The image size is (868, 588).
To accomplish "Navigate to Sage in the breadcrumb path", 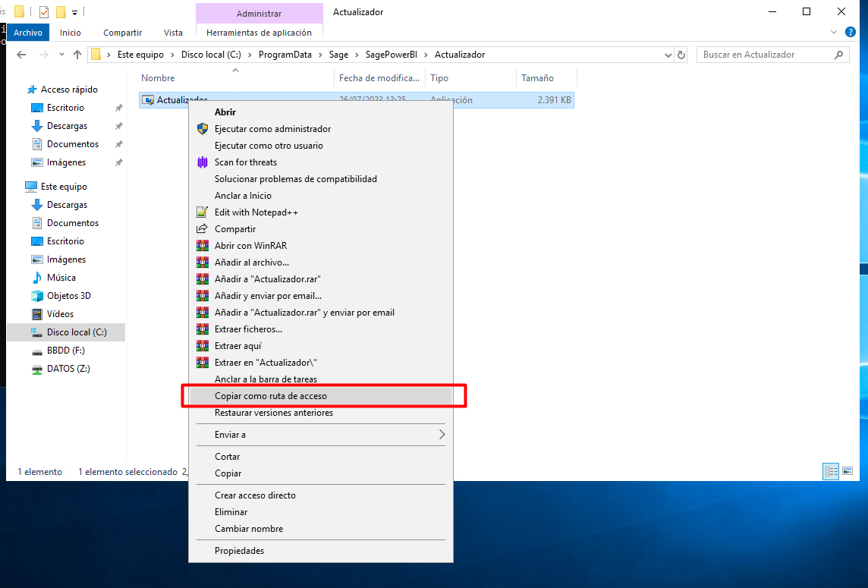I will coord(339,55).
